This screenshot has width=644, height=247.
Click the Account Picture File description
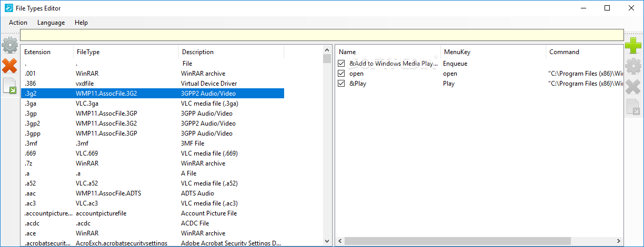click(x=209, y=213)
